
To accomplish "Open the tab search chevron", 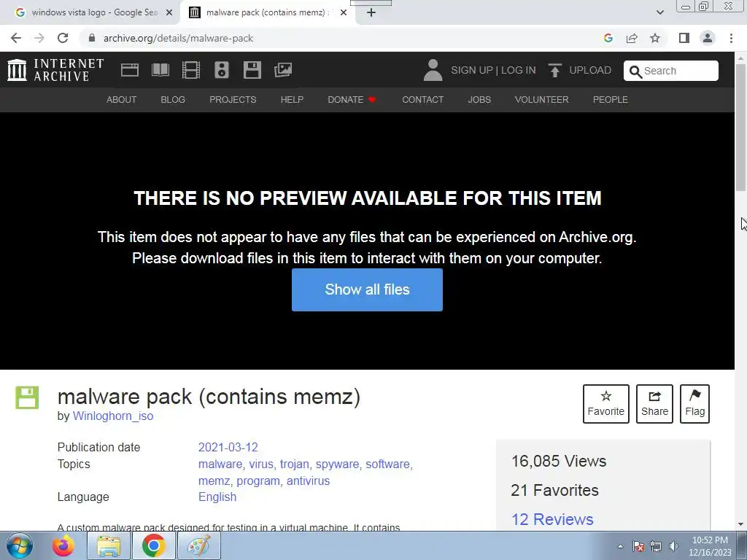I will click(659, 13).
